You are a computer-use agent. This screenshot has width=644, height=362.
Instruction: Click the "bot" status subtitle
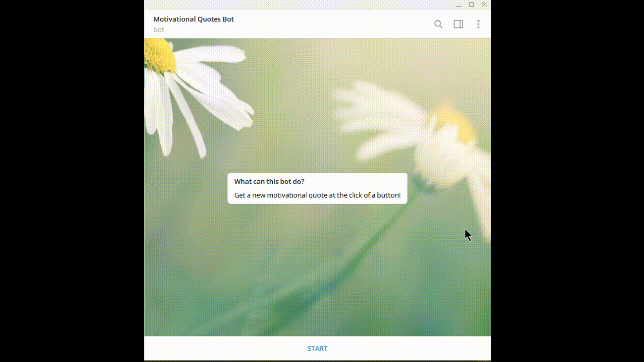pos(159,29)
